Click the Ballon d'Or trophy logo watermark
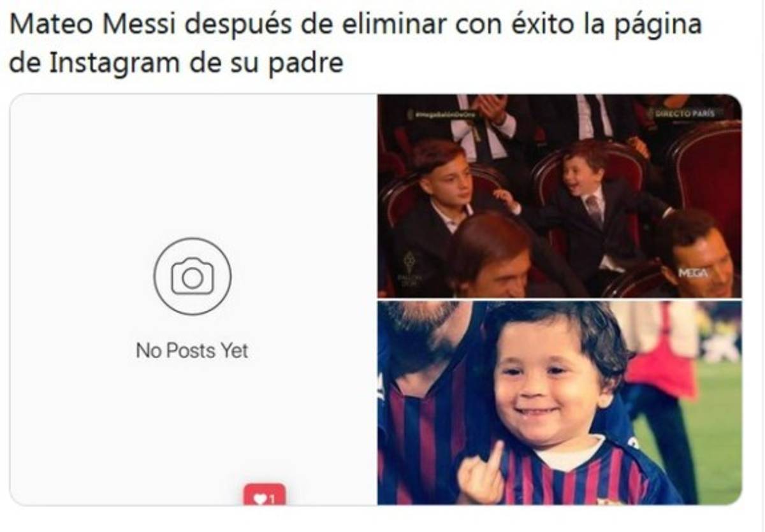 click(409, 268)
